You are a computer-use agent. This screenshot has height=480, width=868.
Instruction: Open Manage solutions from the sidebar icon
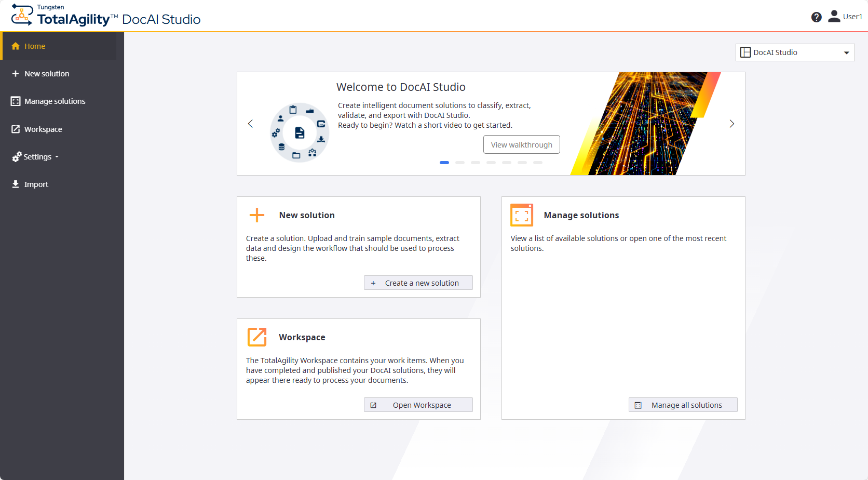[x=16, y=101]
